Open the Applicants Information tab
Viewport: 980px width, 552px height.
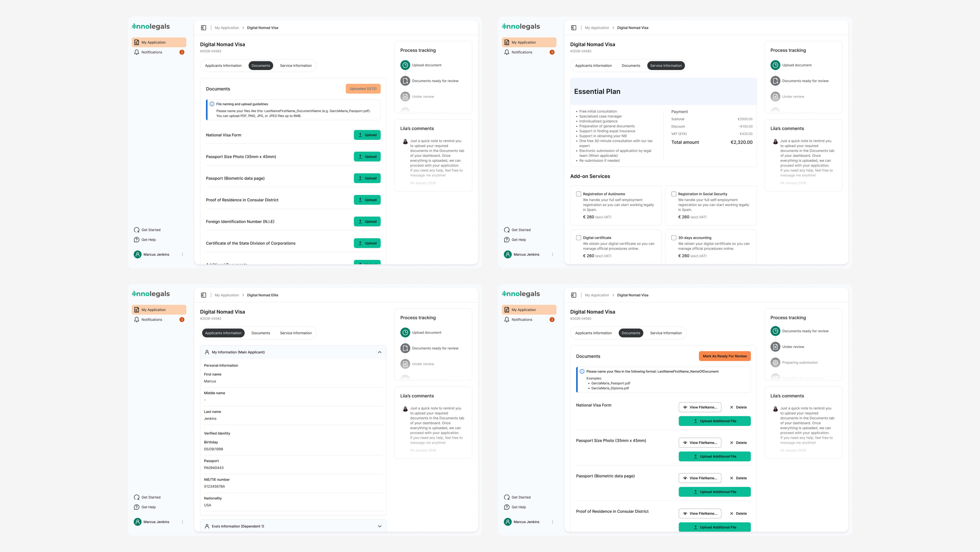coord(223,65)
